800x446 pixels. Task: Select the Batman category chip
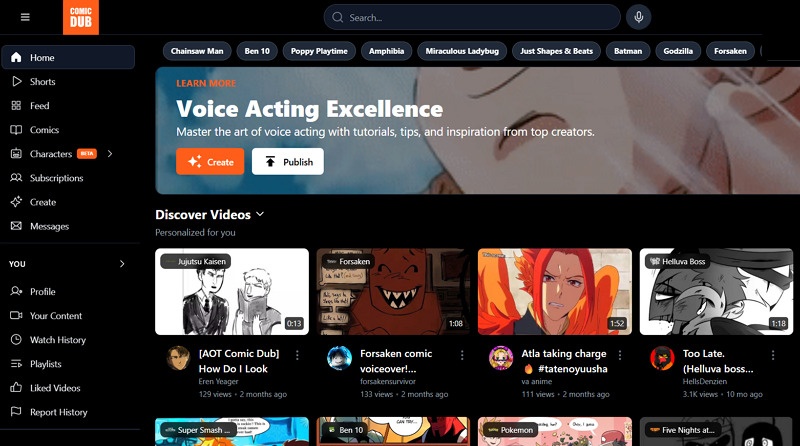tap(628, 51)
